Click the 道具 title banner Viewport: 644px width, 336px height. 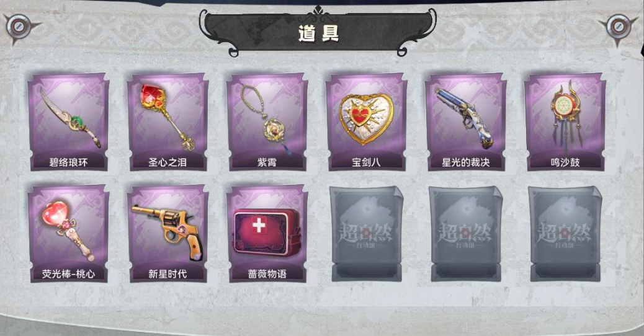point(318,33)
